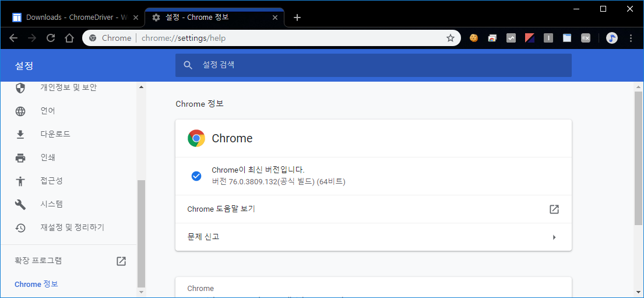Click the sidebar scrollbar down arrow
Viewport: 644px width, 298px height.
coord(141,292)
